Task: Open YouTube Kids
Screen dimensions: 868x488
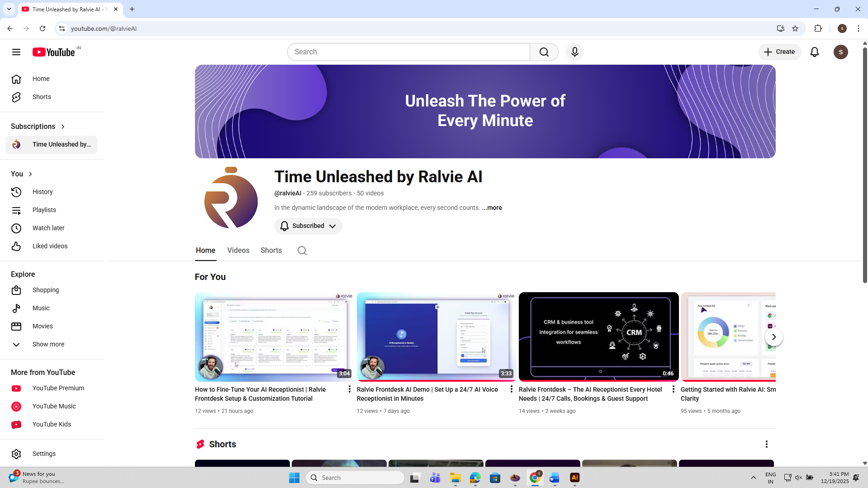Action: point(52,424)
